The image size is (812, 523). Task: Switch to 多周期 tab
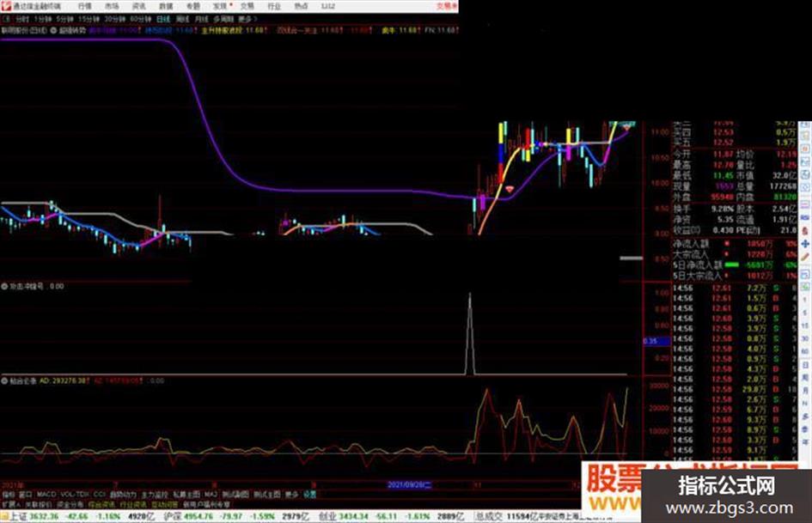pyautogui.click(x=223, y=19)
